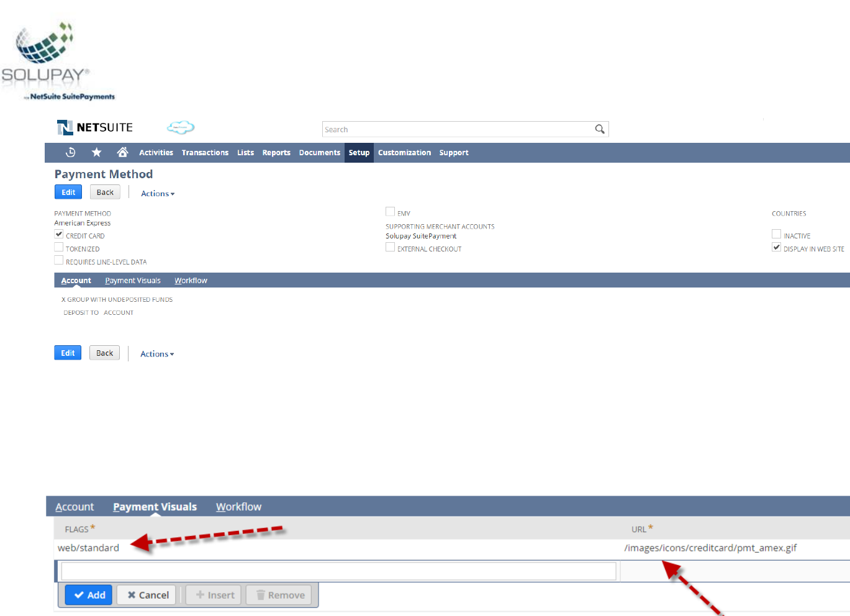850x616 pixels.
Task: Expand the upper Actions dropdown
Action: (158, 194)
